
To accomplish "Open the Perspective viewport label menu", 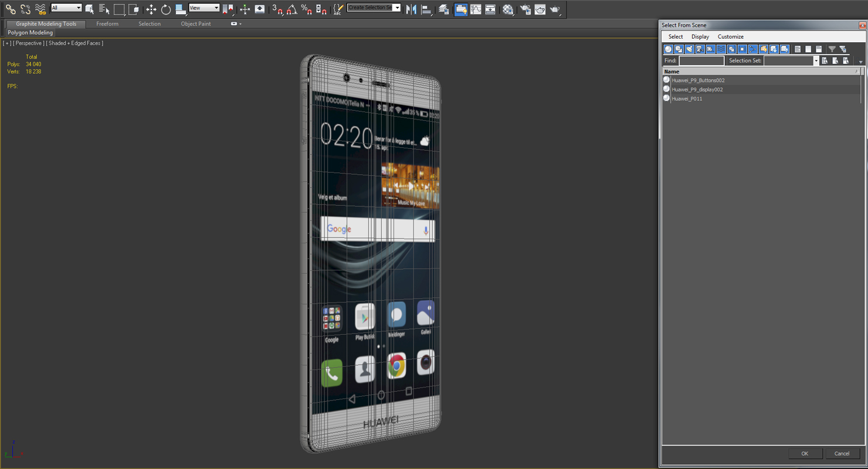I will click(28, 43).
